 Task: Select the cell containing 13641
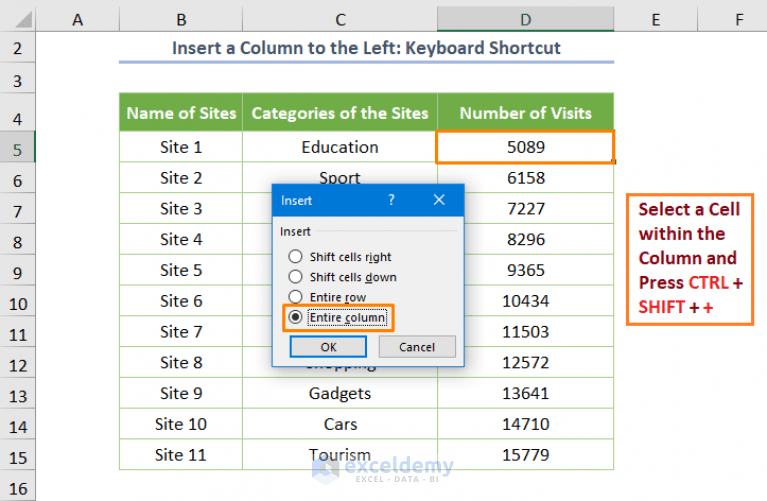tap(525, 393)
